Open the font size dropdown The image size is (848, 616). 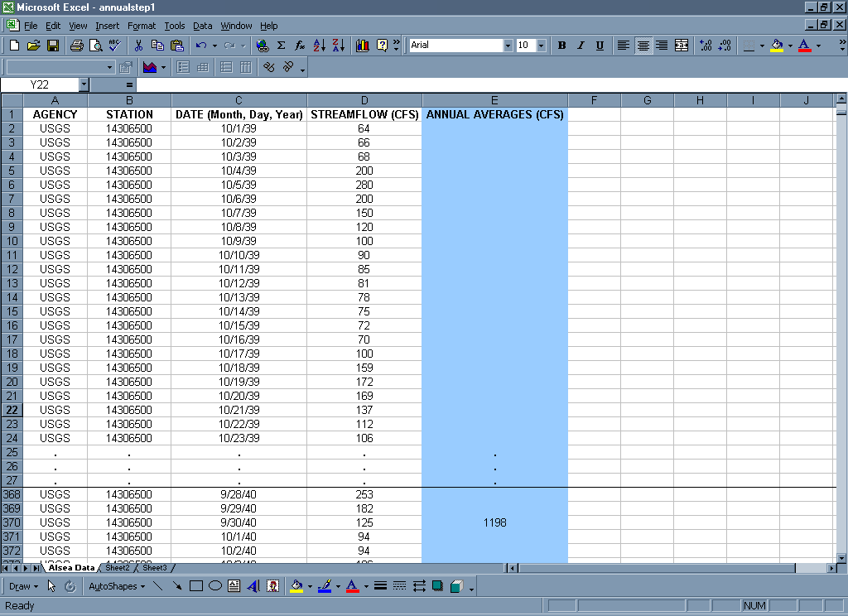click(x=541, y=46)
